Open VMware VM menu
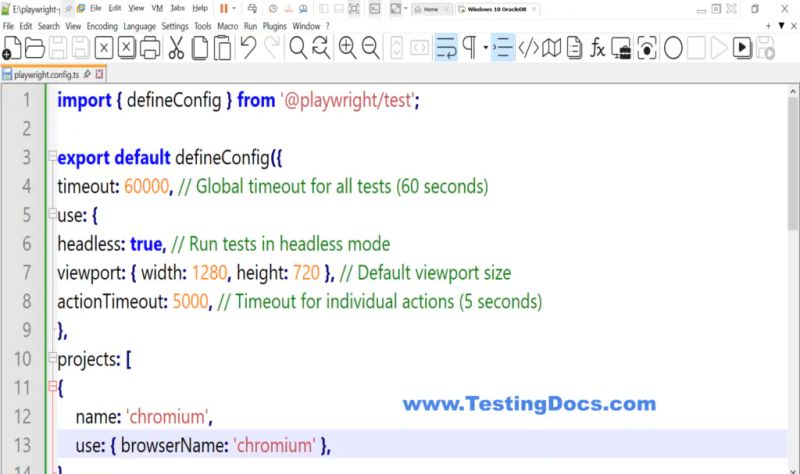The height and width of the screenshot is (474, 800). click(157, 8)
